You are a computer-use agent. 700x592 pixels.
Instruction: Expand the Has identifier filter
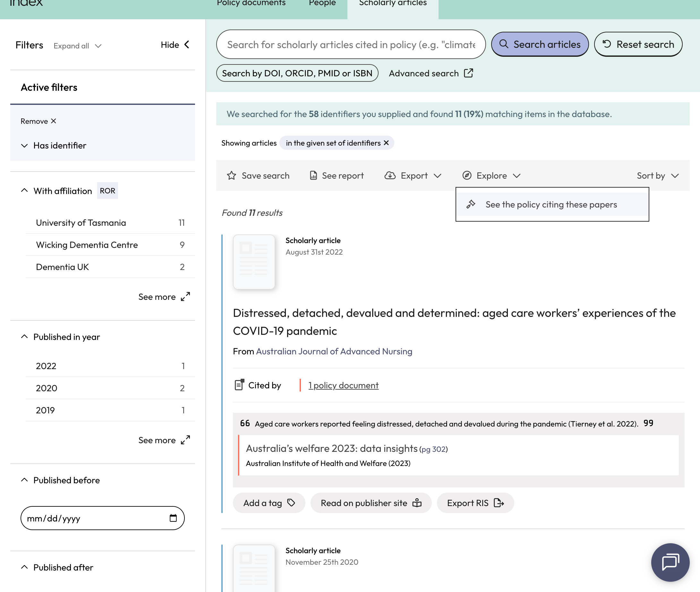click(53, 146)
